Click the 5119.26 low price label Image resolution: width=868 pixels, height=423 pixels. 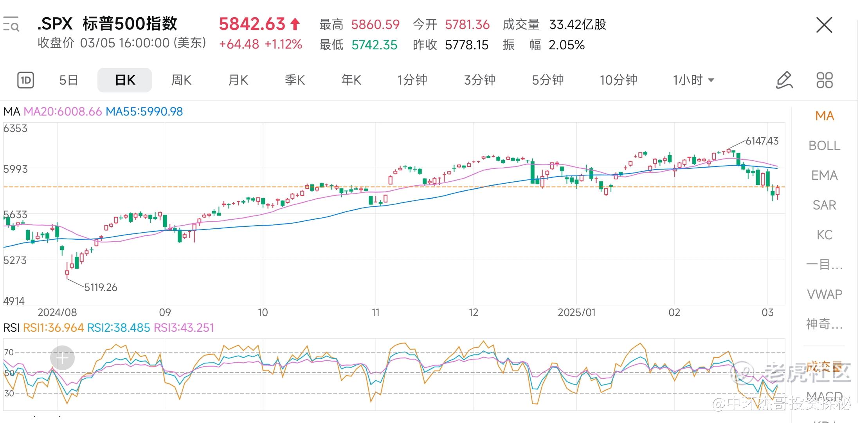[101, 287]
